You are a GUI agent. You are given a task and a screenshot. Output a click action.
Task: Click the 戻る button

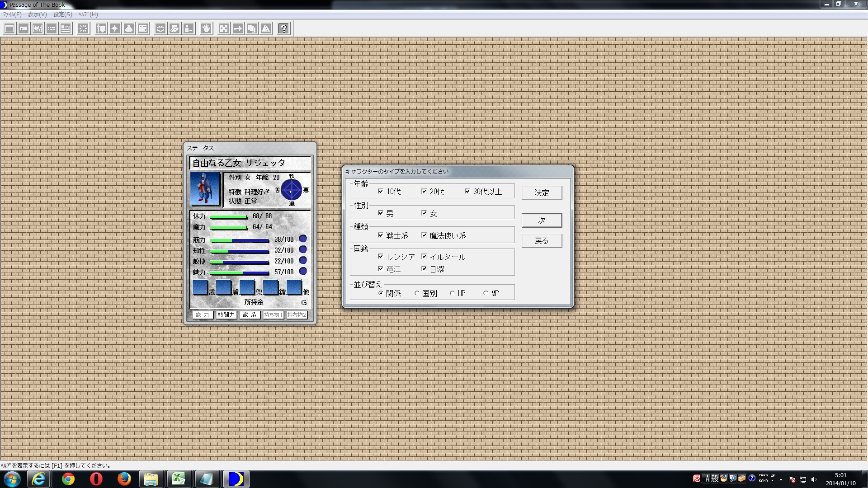pyautogui.click(x=541, y=240)
